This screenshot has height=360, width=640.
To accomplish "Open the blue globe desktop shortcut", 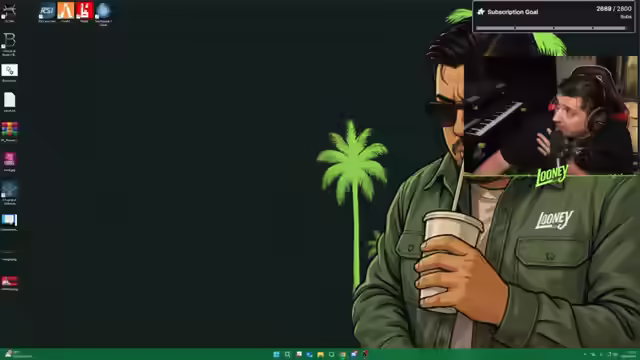I will 103,13.
